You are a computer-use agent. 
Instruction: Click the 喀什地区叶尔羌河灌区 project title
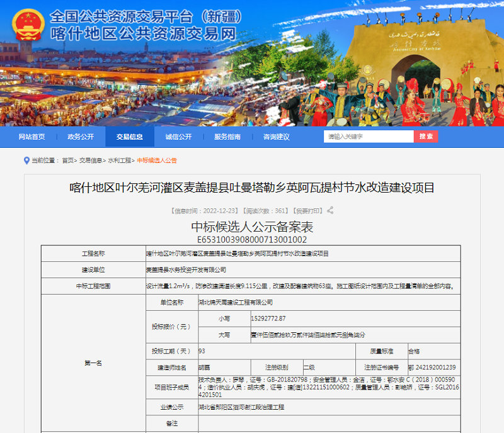point(252,188)
